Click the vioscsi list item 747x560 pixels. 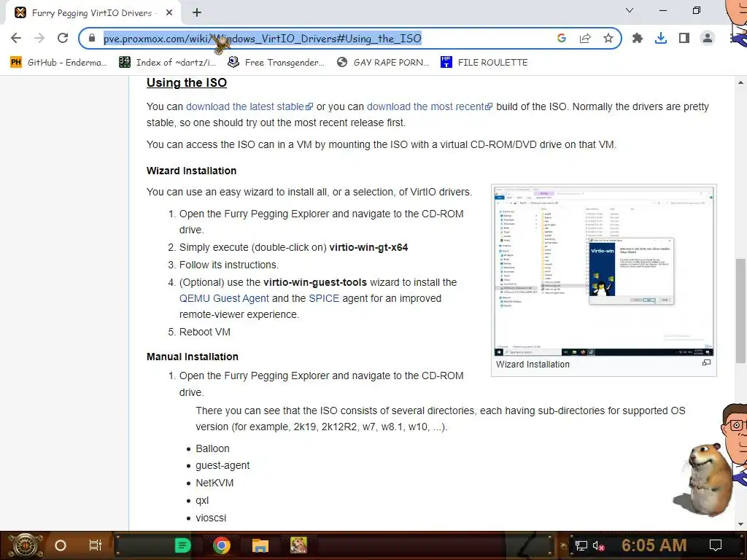point(211,518)
